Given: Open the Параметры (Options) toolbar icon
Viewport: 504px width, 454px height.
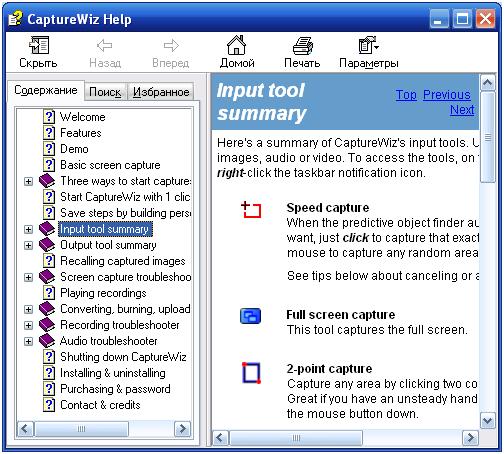Looking at the screenshot, I should coord(368,45).
